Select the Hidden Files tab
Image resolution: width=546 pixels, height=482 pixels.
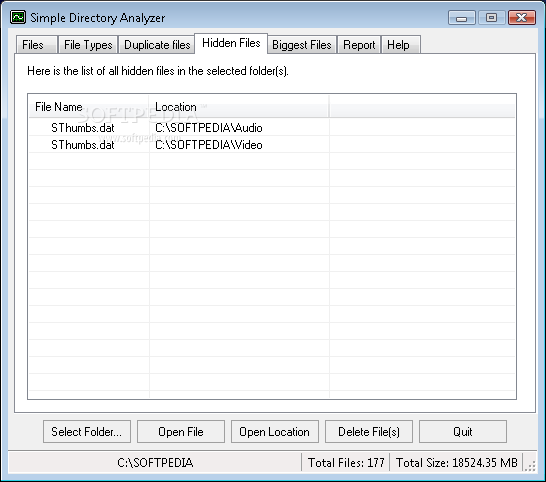(x=231, y=44)
